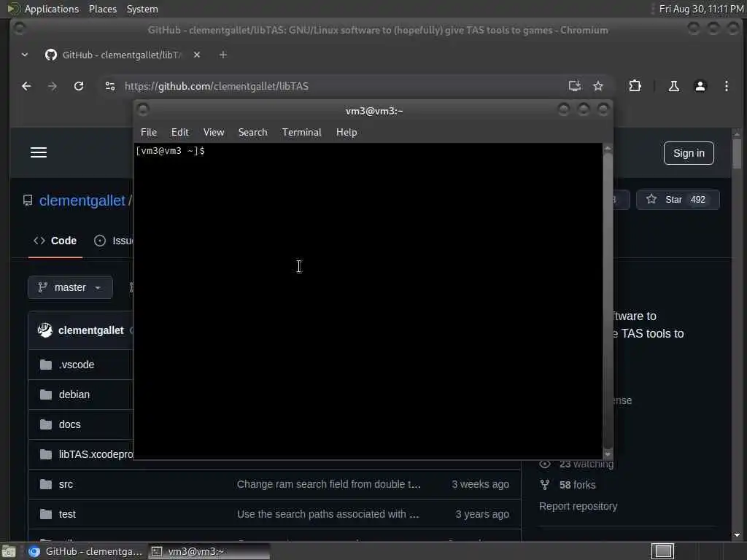Open the terminal View menu

(x=214, y=133)
